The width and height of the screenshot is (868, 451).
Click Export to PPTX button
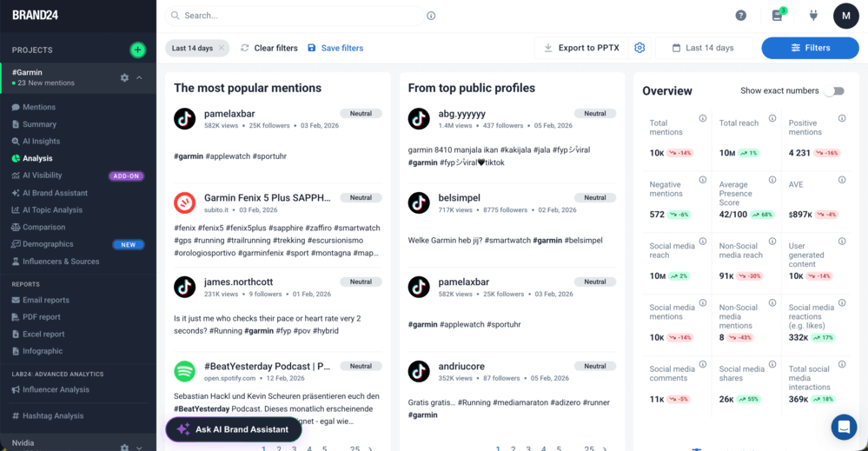tap(580, 48)
